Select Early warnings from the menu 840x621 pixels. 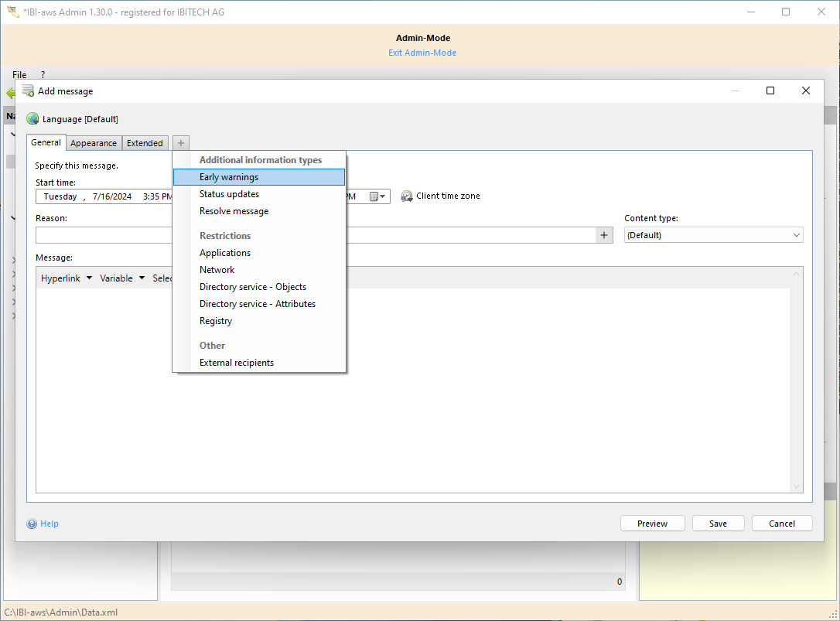[229, 177]
